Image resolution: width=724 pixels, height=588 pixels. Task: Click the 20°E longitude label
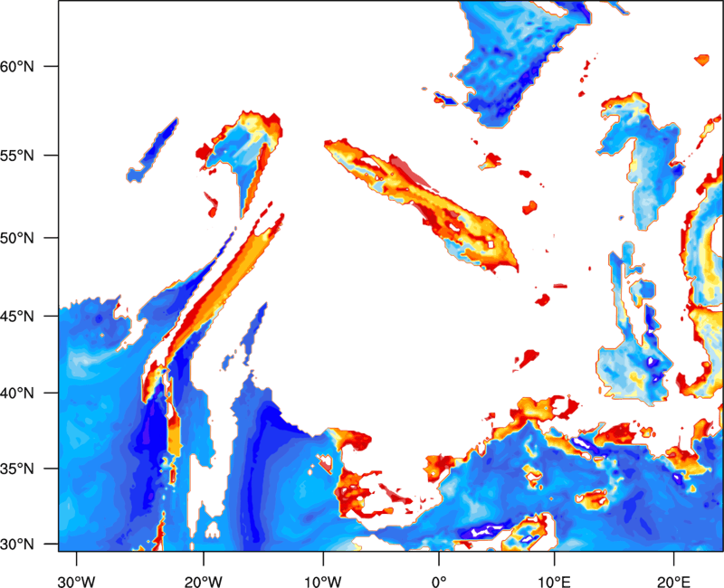(x=673, y=582)
